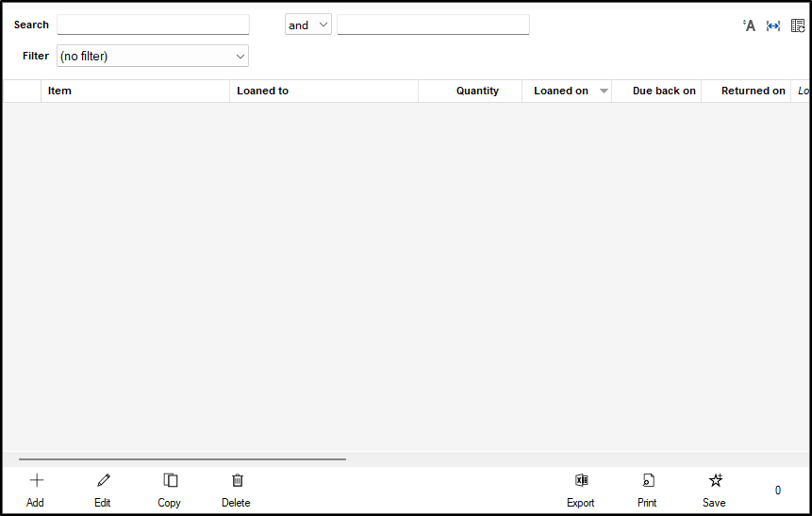Click the reset columns grid icon
The image size is (812, 516).
click(798, 25)
